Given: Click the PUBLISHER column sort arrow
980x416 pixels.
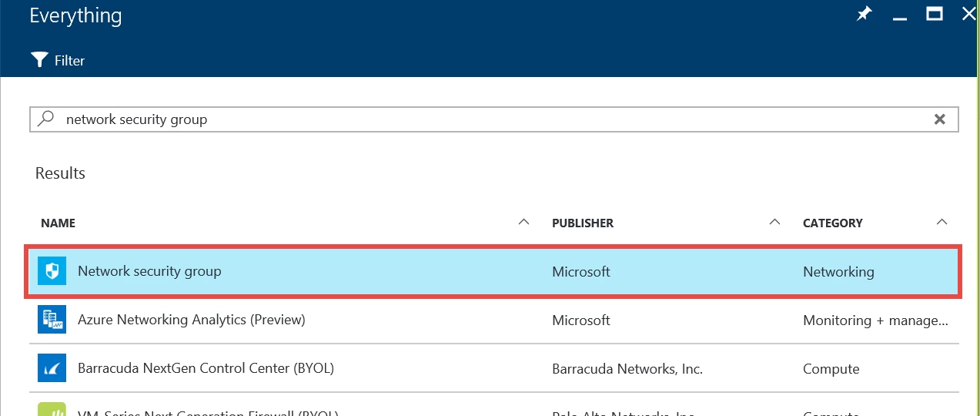Looking at the screenshot, I should coord(774,222).
